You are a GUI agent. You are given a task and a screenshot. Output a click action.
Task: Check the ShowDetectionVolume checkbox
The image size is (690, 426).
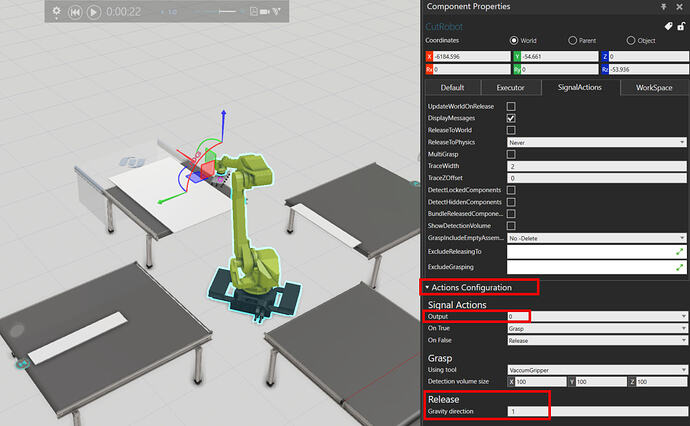511,226
